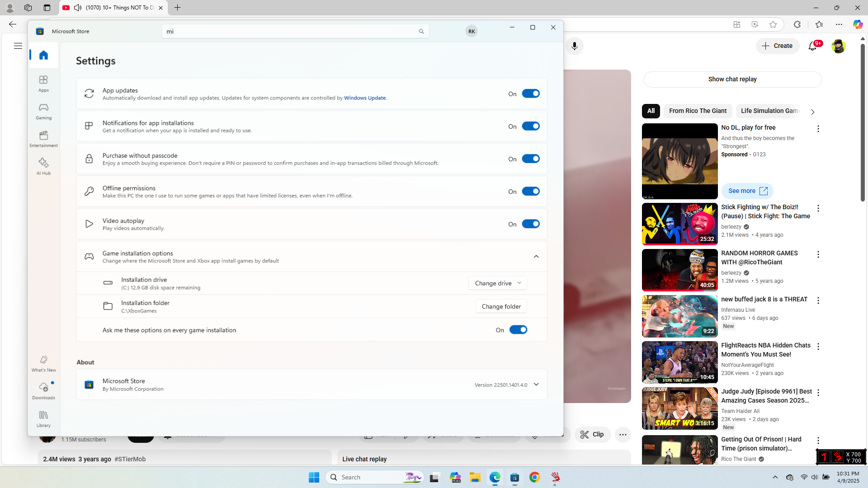
Task: Open Google Chrome from taskbar
Action: coord(535,477)
